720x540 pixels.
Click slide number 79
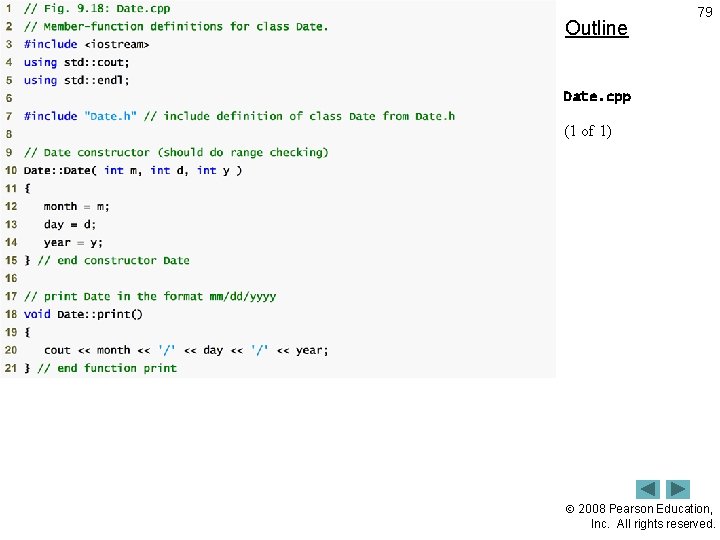point(704,12)
